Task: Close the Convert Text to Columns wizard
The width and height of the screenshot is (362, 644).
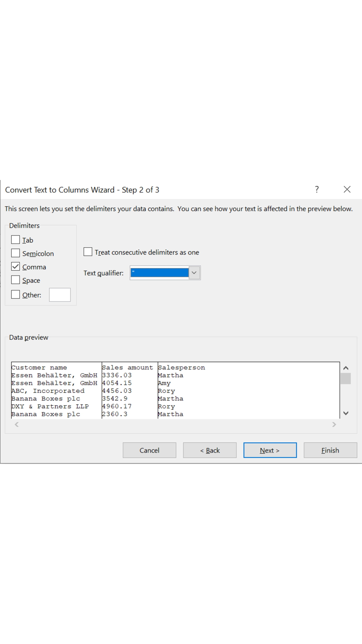Action: pos(347,190)
